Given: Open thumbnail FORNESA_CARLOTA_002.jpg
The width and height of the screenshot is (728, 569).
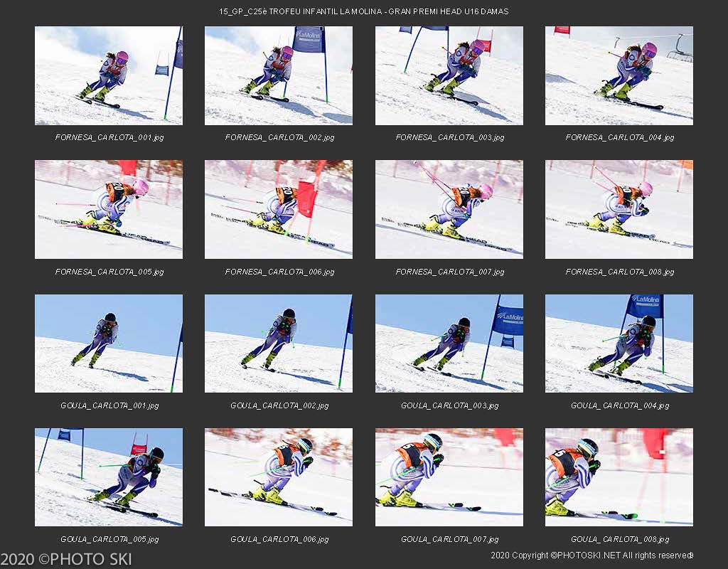Looking at the screenshot, I should point(279,75).
